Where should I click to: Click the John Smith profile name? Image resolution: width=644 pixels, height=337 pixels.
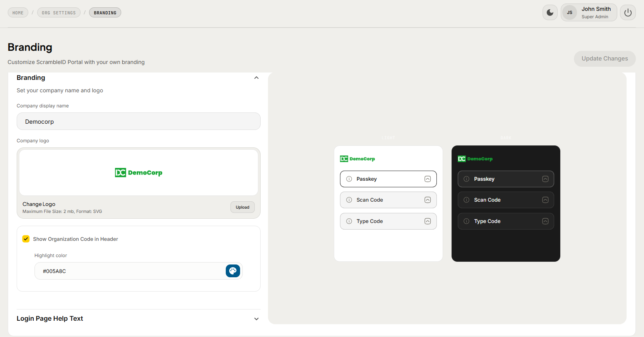click(x=596, y=9)
